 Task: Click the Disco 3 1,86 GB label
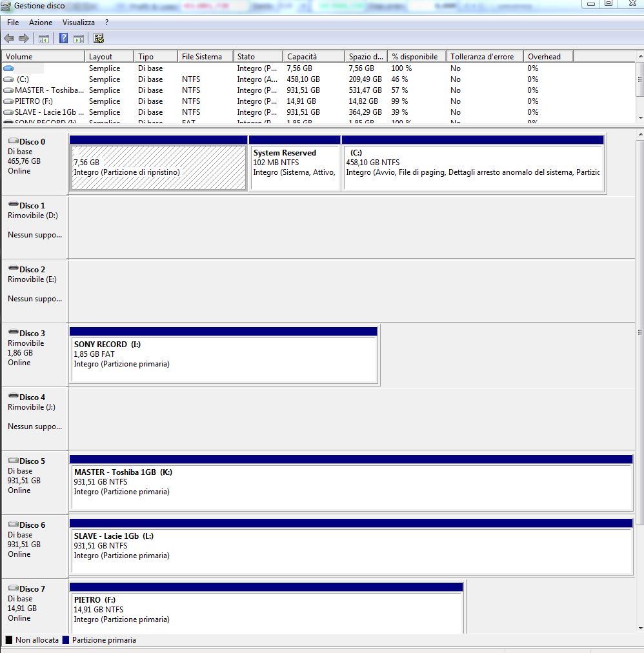pyautogui.click(x=20, y=353)
